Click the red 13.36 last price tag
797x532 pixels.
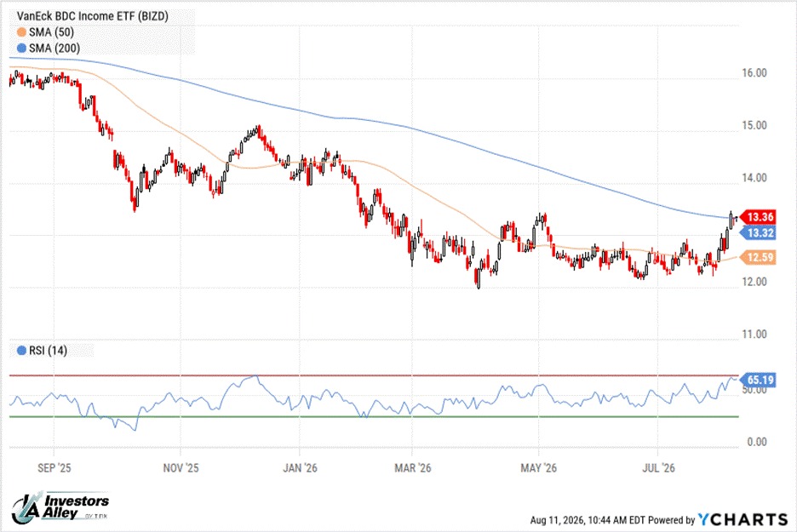point(758,217)
